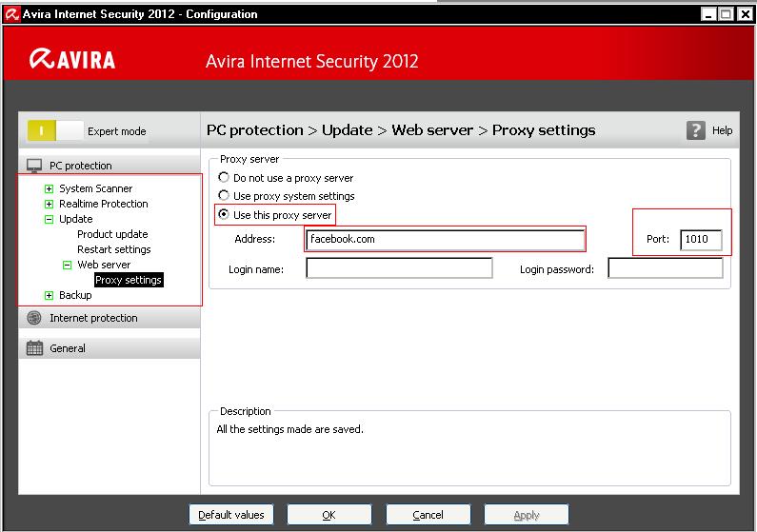The height and width of the screenshot is (532, 757).
Task: Click the Default values button
Action: click(231, 515)
